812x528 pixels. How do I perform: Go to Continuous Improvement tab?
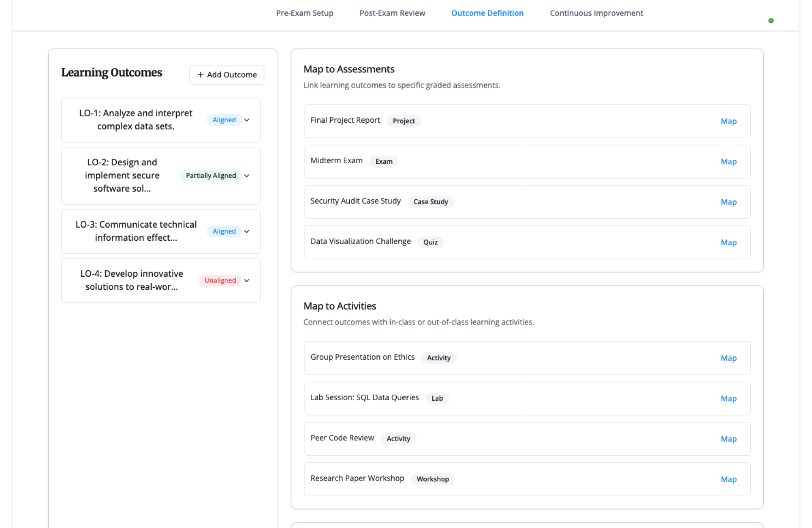(x=596, y=13)
